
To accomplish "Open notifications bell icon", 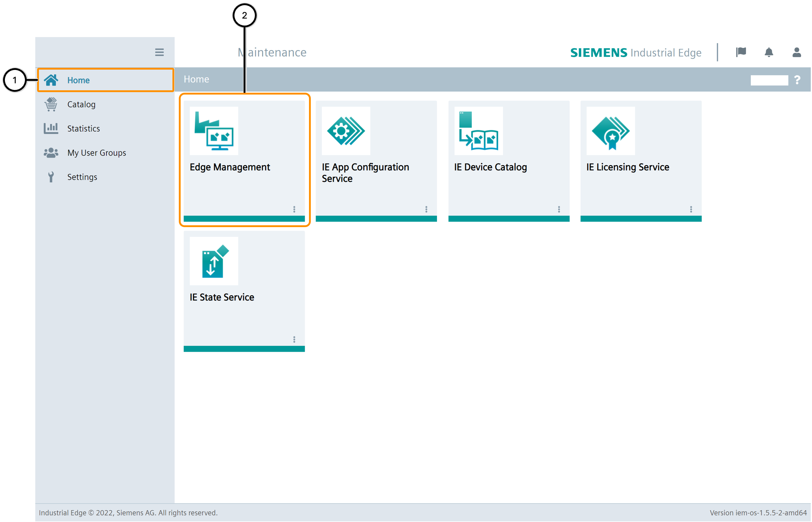I will point(769,52).
